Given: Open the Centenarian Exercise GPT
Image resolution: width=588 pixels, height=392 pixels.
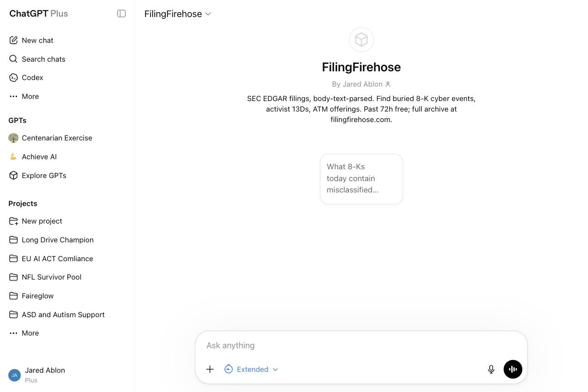Looking at the screenshot, I should (x=67, y=138).
